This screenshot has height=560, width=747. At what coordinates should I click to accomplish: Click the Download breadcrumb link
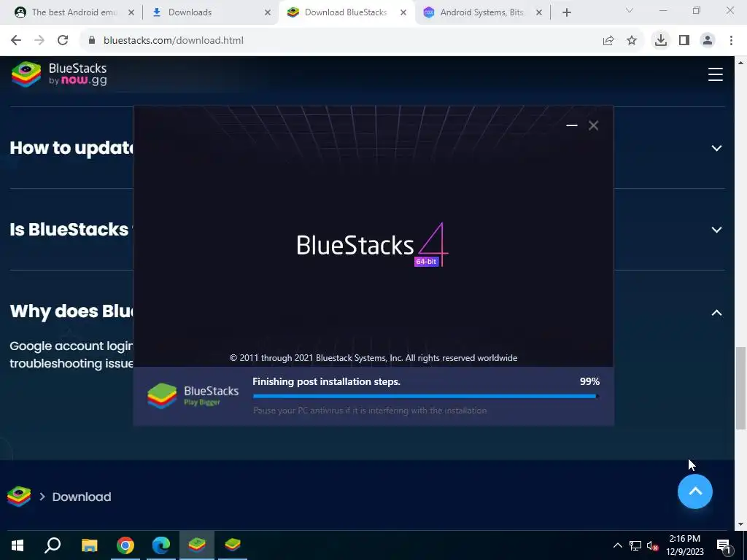[82, 497]
